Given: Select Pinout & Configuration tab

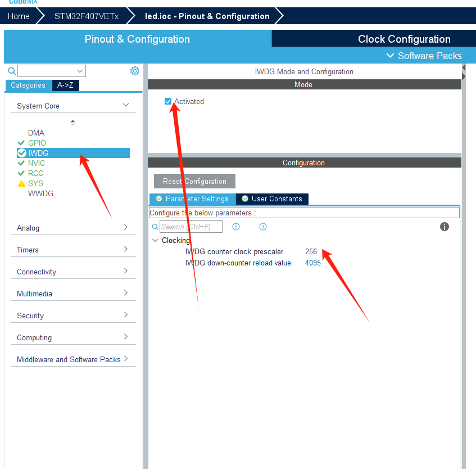Looking at the screenshot, I should (137, 39).
